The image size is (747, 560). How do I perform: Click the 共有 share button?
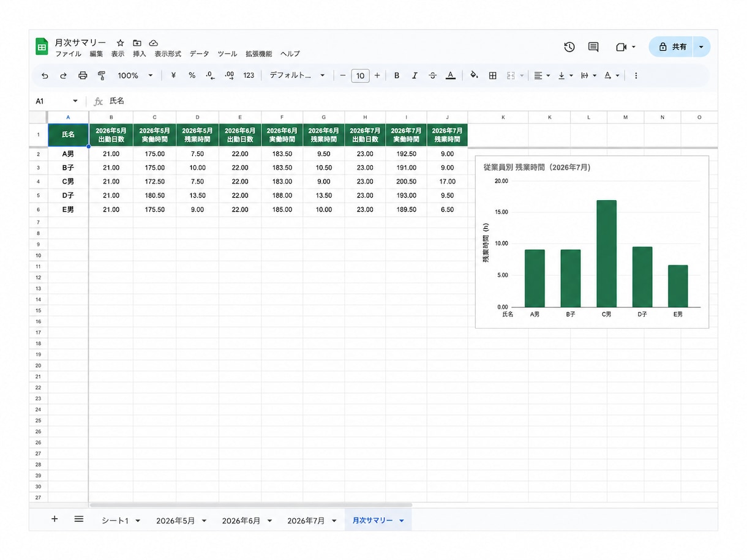point(672,47)
